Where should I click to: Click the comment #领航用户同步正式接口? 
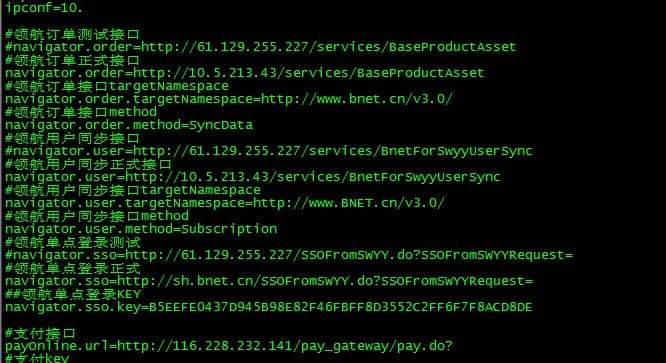pos(88,164)
